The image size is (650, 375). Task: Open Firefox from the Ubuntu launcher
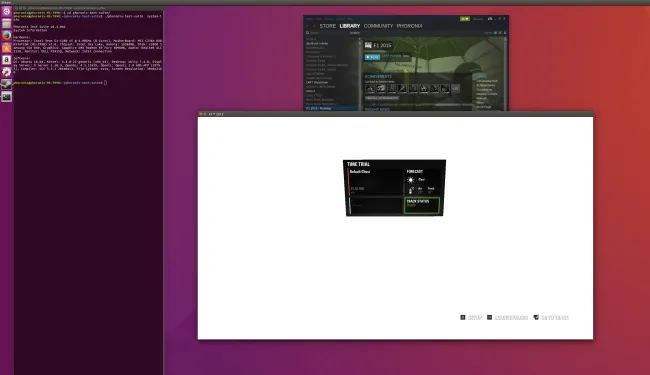pyautogui.click(x=6, y=36)
